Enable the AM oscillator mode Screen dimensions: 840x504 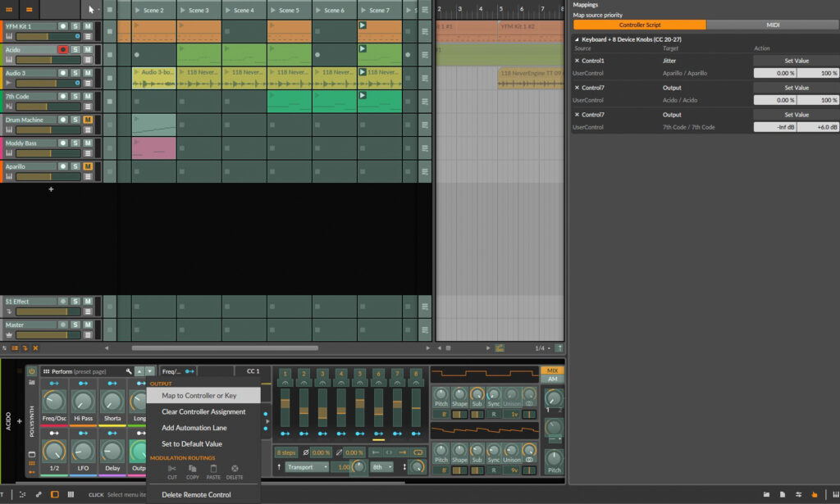tap(552, 379)
